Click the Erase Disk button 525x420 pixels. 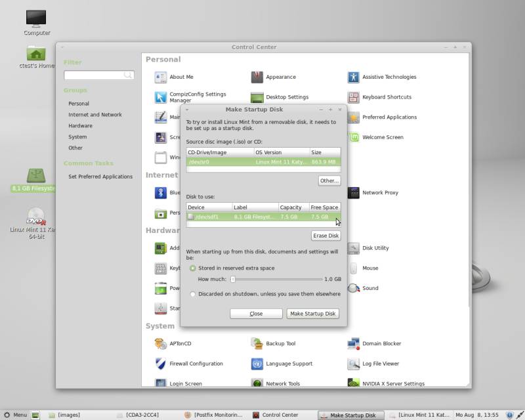tap(325, 236)
